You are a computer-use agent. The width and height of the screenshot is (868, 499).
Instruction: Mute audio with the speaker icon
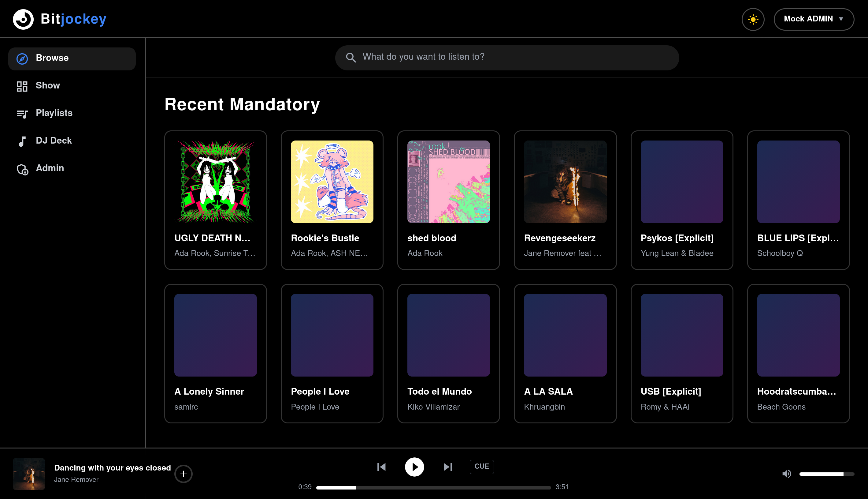pyautogui.click(x=787, y=474)
